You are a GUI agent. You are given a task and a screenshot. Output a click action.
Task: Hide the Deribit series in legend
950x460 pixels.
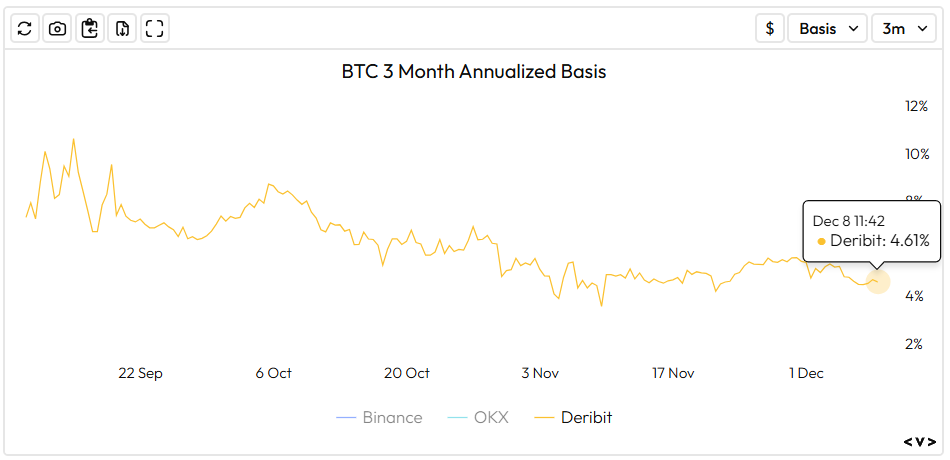[586, 417]
